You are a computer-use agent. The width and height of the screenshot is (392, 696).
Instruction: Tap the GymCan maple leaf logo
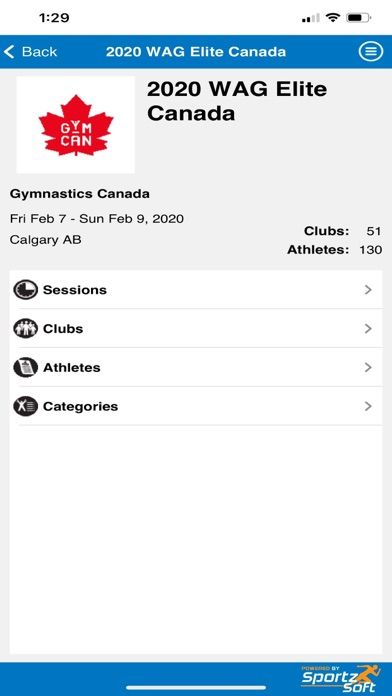75,125
